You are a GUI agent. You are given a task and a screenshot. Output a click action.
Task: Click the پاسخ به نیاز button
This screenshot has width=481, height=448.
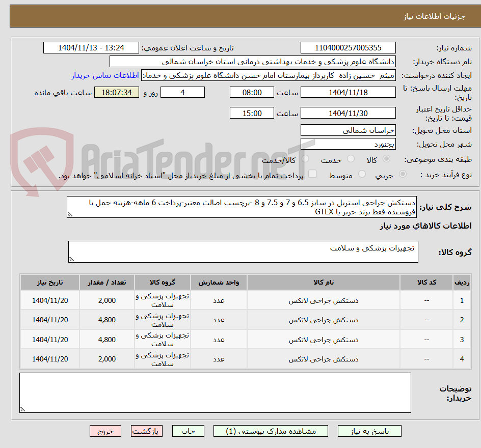(x=369, y=431)
